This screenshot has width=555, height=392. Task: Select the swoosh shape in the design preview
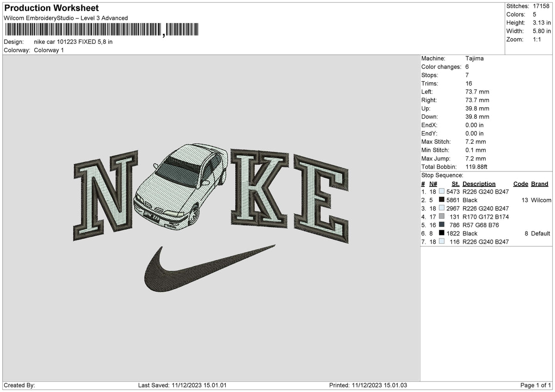209,269
